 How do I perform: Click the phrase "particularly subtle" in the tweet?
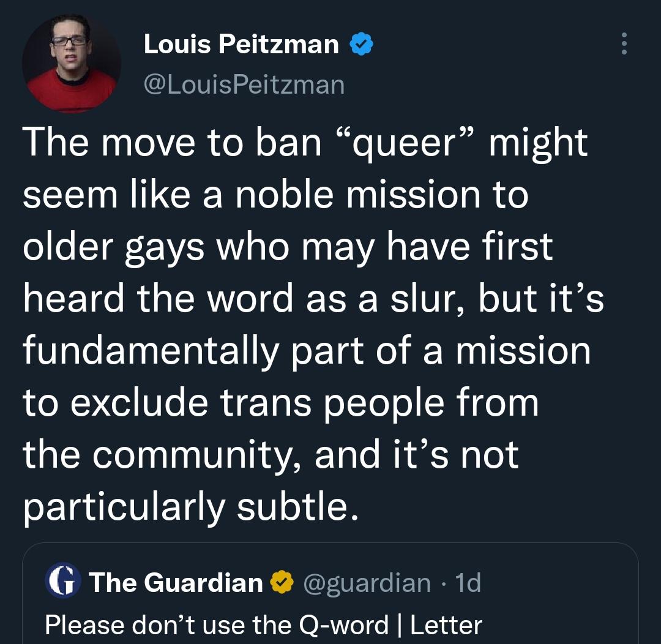pyautogui.click(x=189, y=507)
